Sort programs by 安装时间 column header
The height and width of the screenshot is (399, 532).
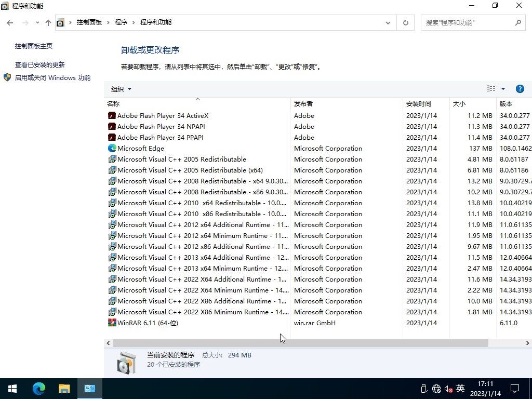pos(419,104)
